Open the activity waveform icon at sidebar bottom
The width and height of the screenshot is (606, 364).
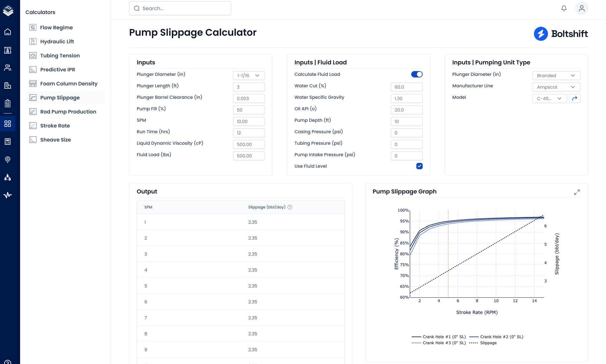click(x=8, y=195)
